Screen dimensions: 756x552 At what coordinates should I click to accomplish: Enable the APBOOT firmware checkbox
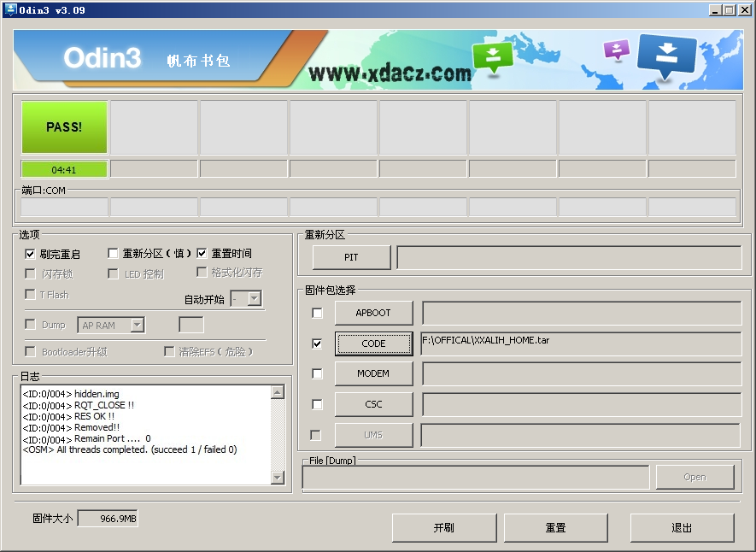click(316, 313)
